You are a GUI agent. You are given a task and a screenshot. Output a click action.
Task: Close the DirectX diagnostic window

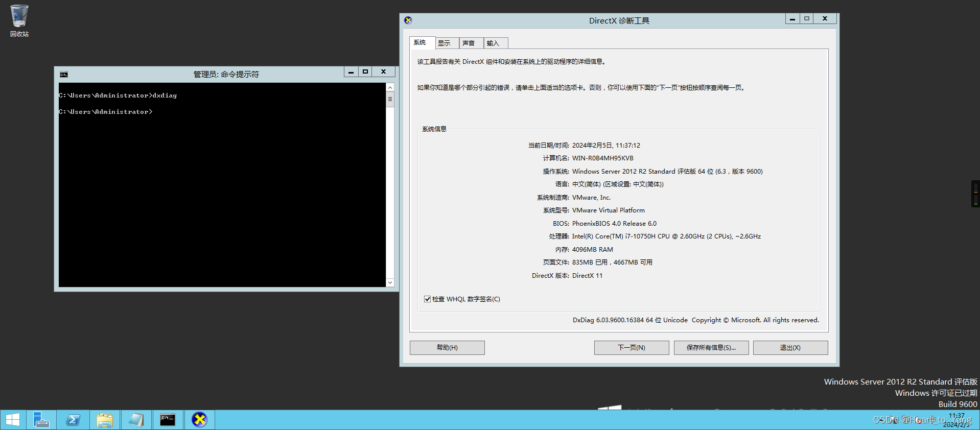tap(825, 19)
